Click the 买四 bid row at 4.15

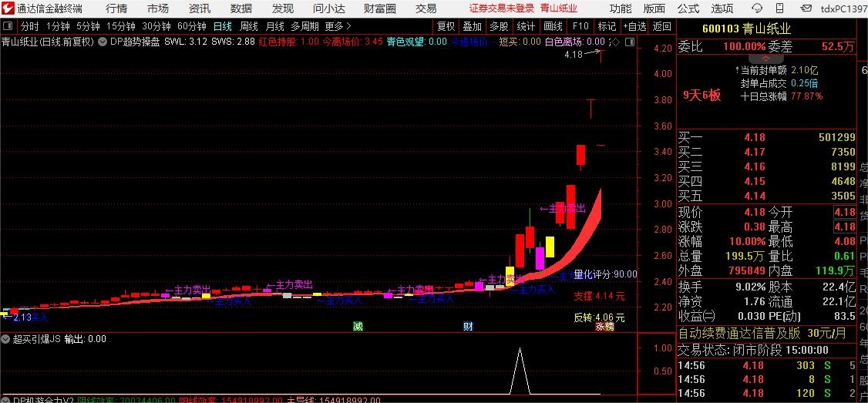(x=767, y=181)
